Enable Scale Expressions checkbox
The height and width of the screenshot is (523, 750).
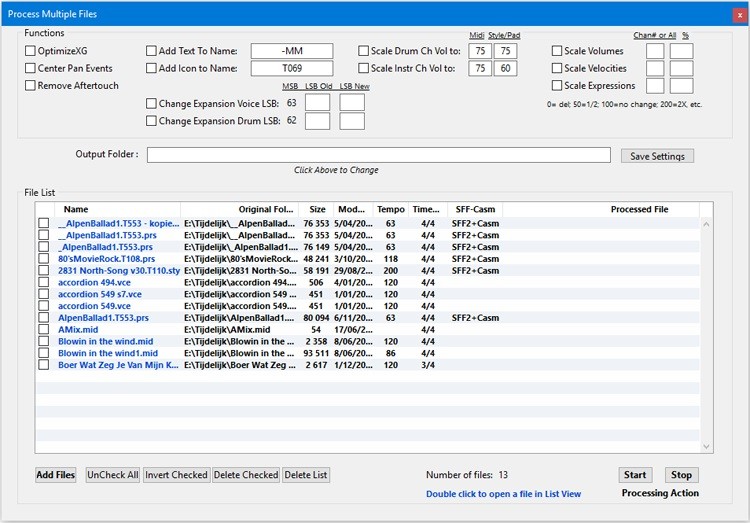point(557,85)
